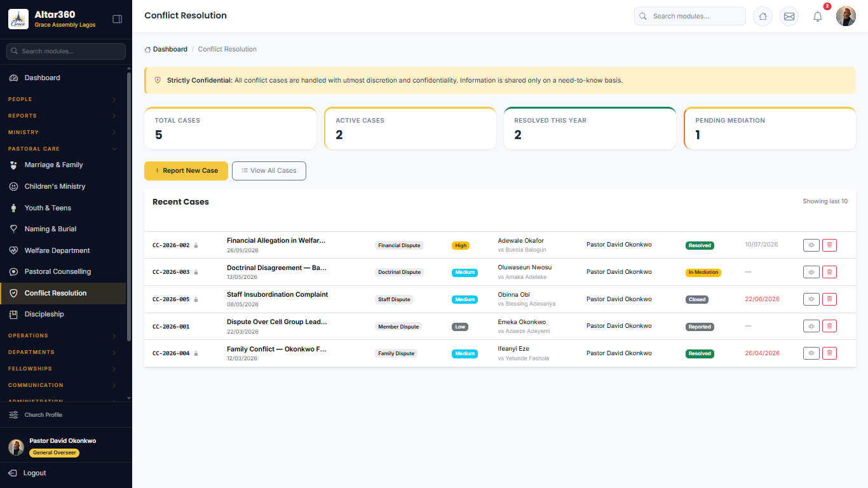Collapse the sidebar panel toggle icon
Image resolution: width=868 pixels, height=488 pixels.
click(x=117, y=19)
